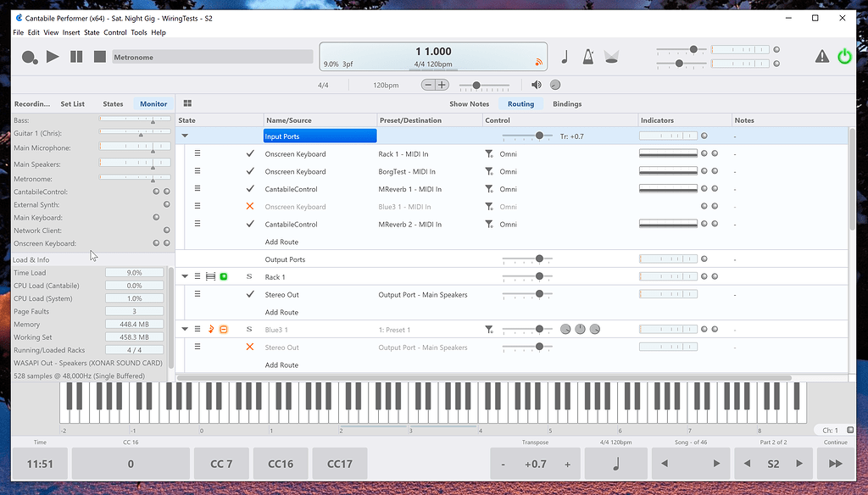Viewport: 868px width, 495px height.
Task: Click the tap tempo note button in bottom bar
Action: click(x=616, y=464)
